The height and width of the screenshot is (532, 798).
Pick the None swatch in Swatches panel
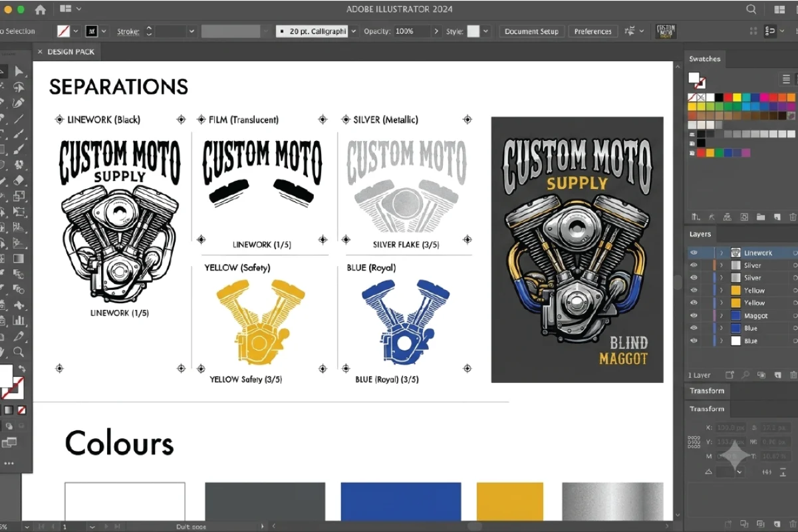point(692,97)
